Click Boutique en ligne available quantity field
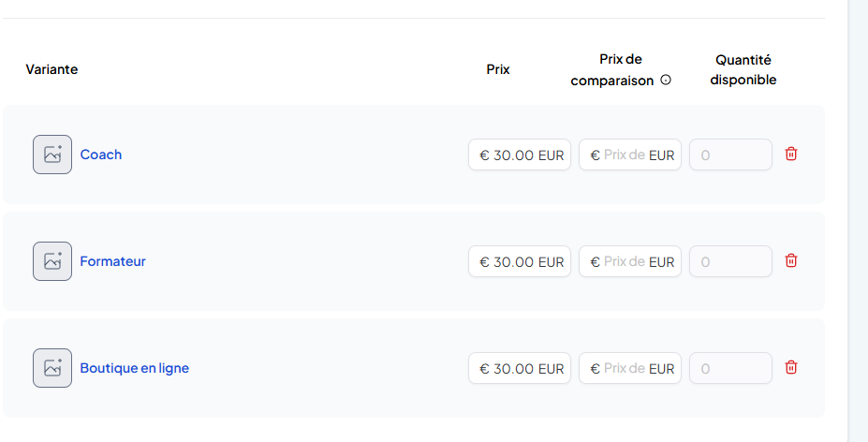The height and width of the screenshot is (442, 868). 730,369
